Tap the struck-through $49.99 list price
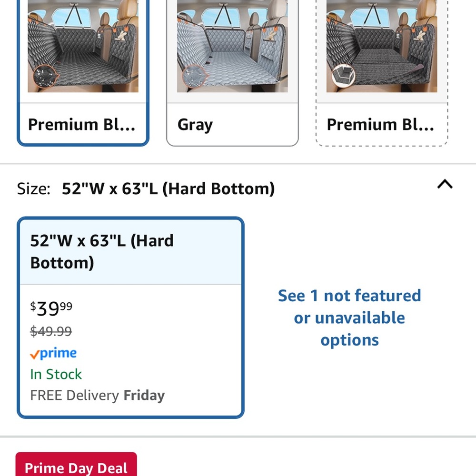The height and width of the screenshot is (476, 476). pyautogui.click(x=51, y=331)
